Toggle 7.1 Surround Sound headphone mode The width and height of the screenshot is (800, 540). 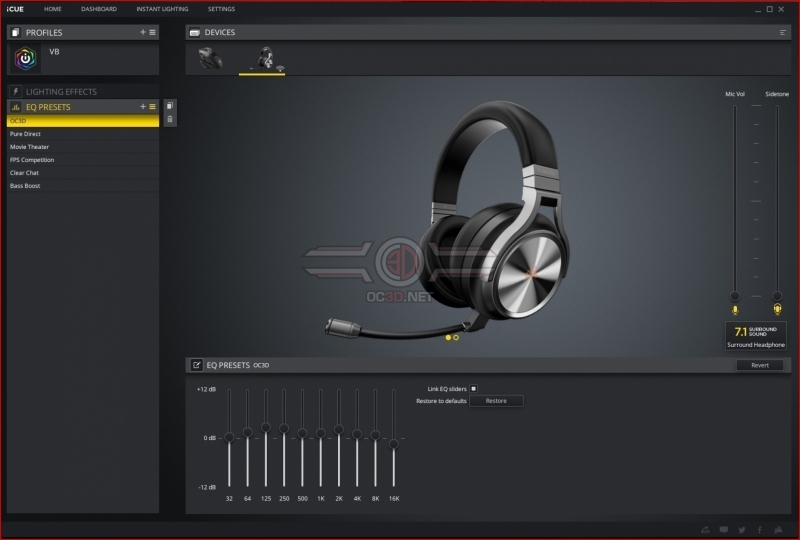coord(756,336)
